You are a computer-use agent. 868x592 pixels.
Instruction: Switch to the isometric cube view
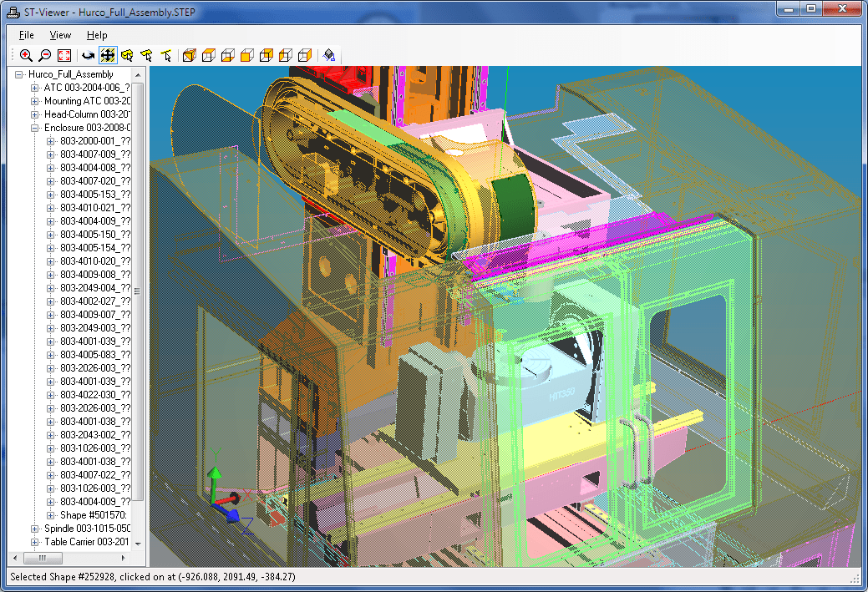[x=190, y=55]
